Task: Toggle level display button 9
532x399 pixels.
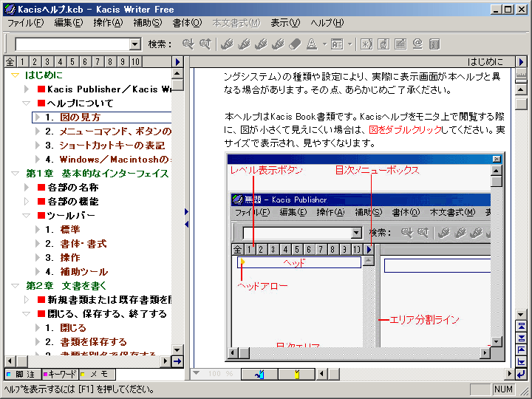Action: point(123,62)
